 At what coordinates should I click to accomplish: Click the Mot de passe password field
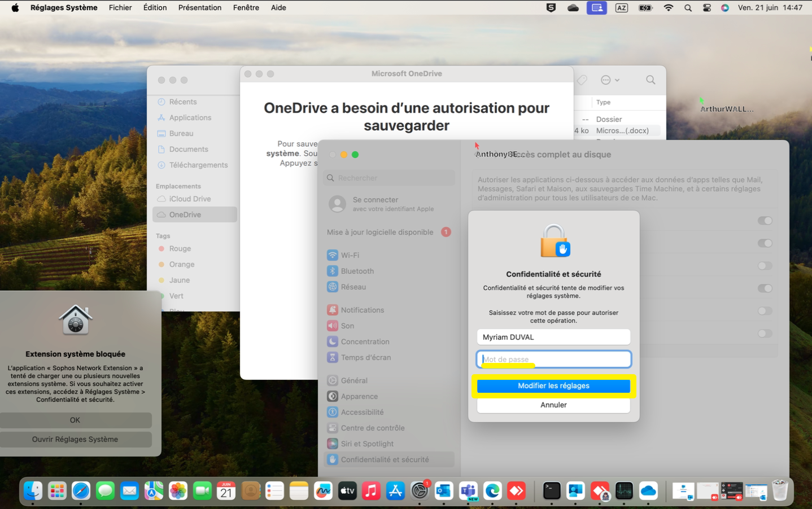[x=553, y=359]
